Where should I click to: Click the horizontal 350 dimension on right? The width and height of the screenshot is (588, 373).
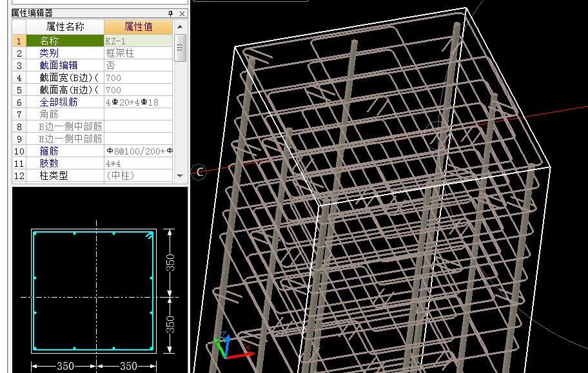tap(128, 366)
